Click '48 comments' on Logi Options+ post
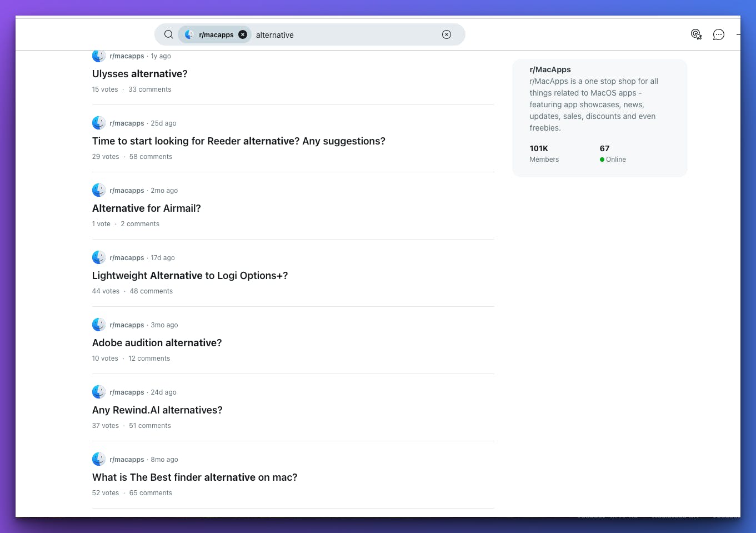 point(151,291)
